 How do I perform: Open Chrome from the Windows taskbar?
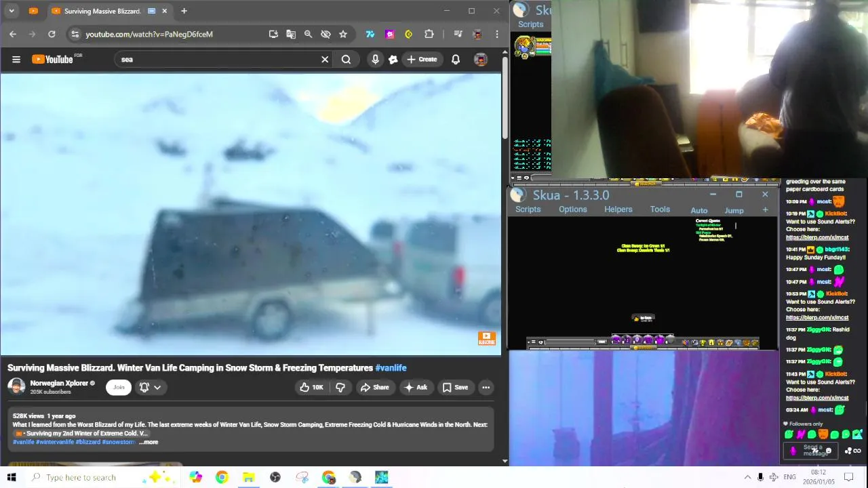click(x=222, y=477)
